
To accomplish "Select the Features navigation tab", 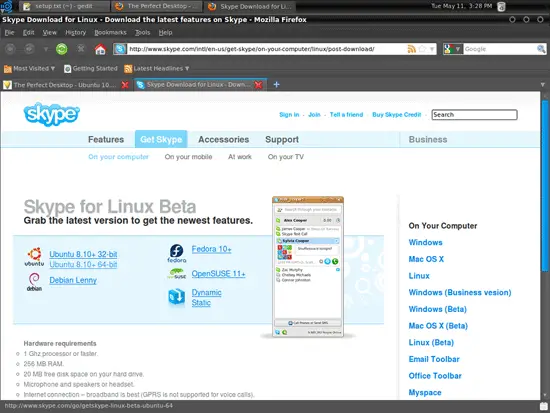I will click(x=106, y=139).
